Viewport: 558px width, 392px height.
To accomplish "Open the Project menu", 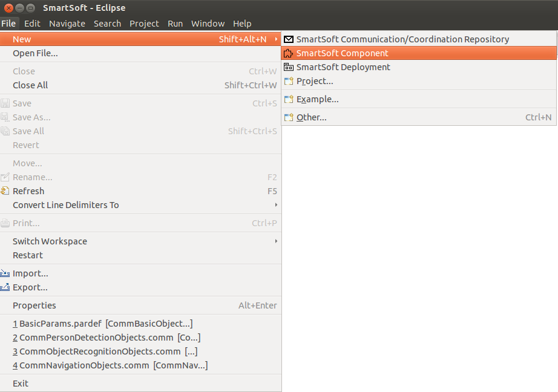I will [144, 24].
